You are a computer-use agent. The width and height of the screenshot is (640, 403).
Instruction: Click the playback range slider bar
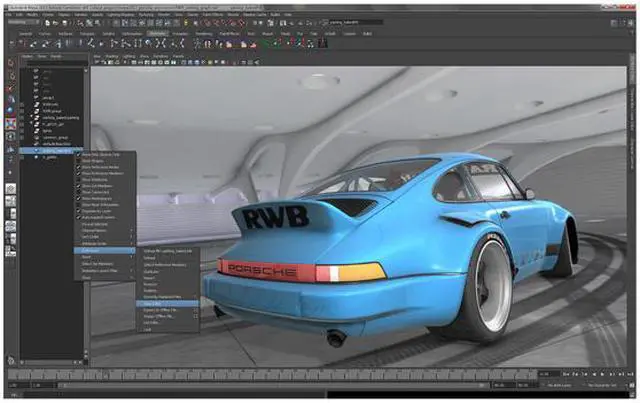pyautogui.click(x=271, y=385)
